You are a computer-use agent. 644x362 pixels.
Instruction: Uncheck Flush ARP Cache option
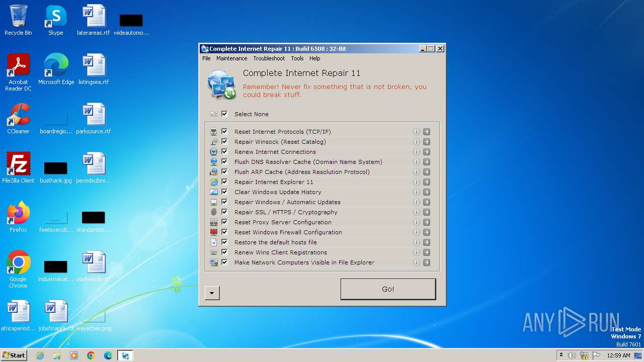coord(224,172)
